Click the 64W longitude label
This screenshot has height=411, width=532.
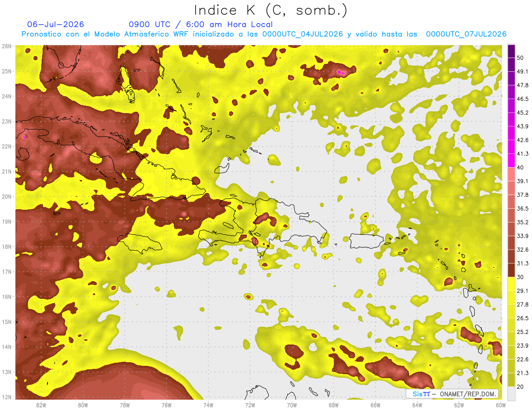[x=417, y=405]
